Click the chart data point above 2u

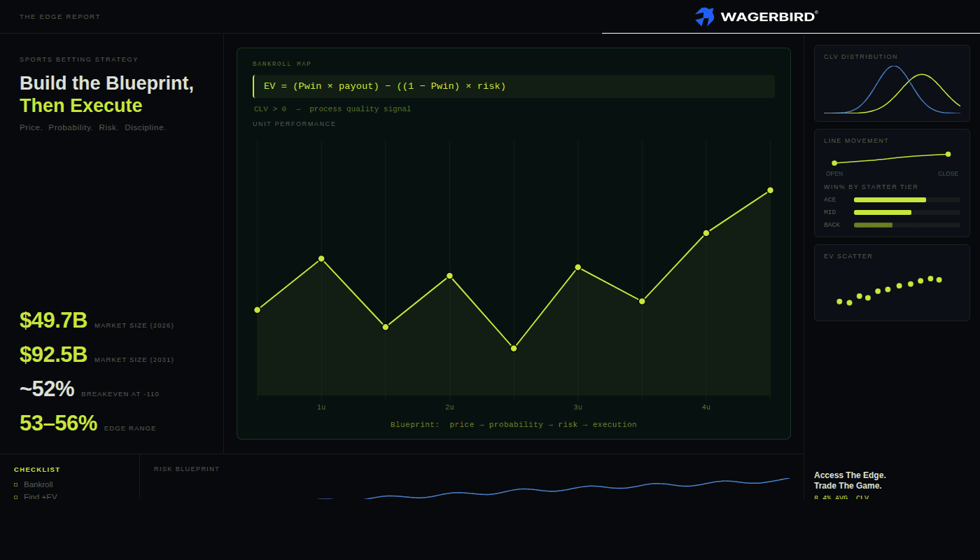coord(449,276)
